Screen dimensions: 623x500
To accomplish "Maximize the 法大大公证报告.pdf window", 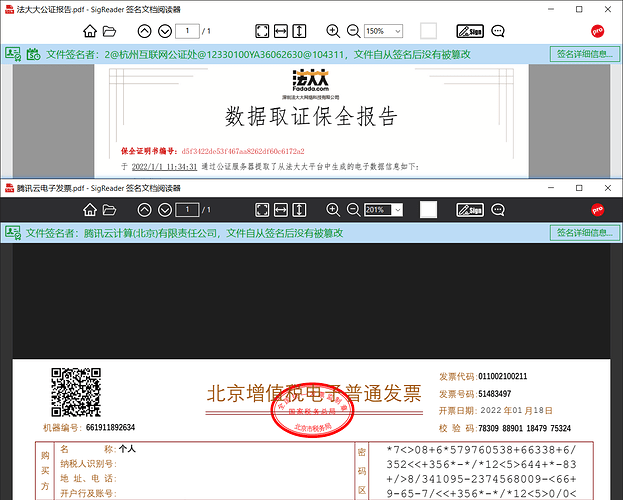I will pos(579,9).
